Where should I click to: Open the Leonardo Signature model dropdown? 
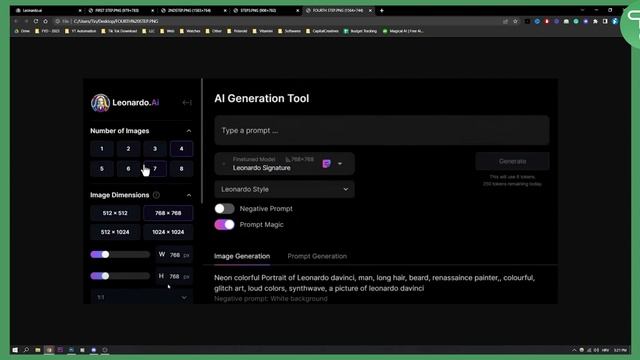point(284,164)
